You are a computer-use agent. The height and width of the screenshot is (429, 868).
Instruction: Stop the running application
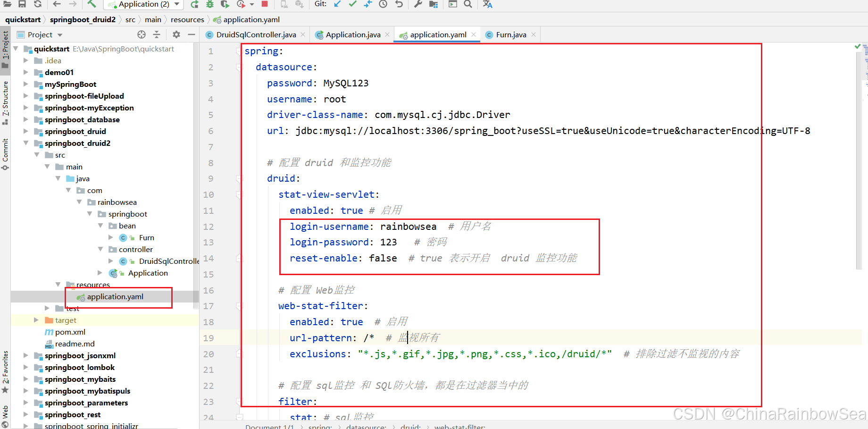(264, 4)
